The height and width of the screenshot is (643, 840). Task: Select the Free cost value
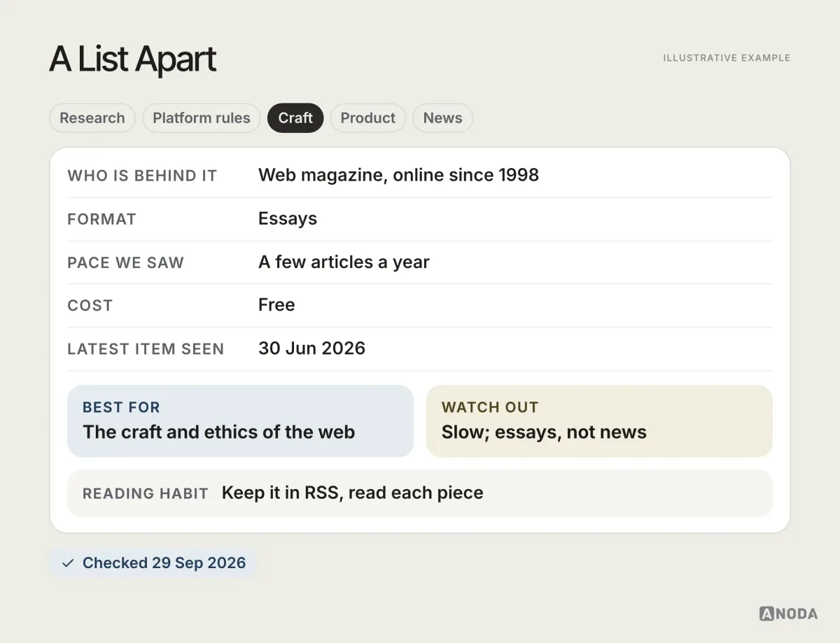click(x=276, y=305)
